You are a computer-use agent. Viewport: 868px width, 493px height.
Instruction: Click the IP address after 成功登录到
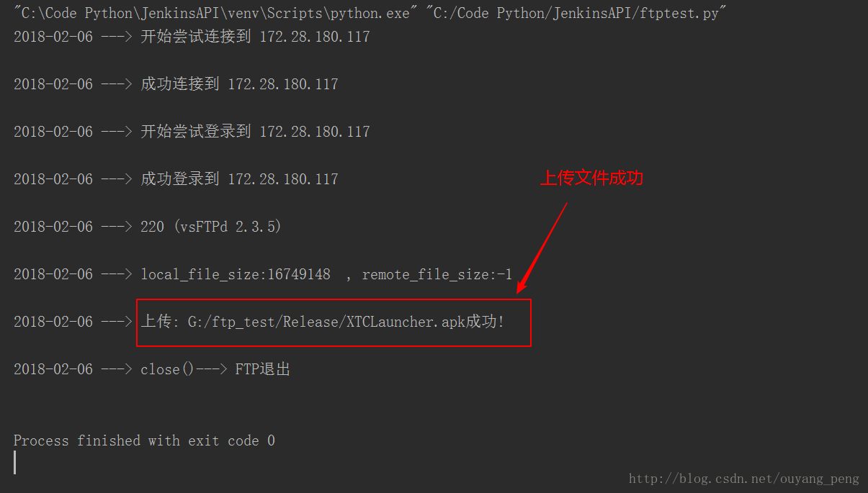pos(282,179)
